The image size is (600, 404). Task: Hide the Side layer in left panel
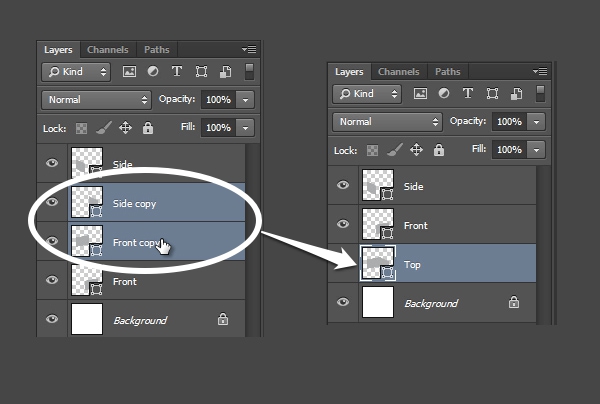(52, 163)
